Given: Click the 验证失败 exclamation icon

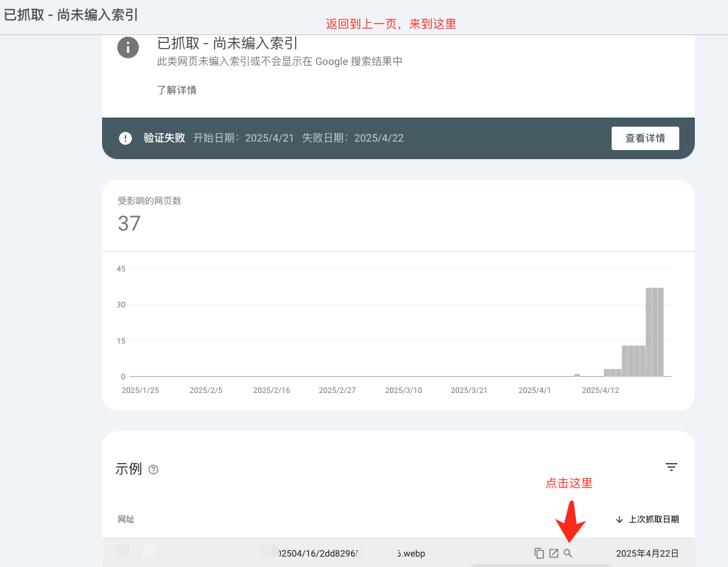Looking at the screenshot, I should [x=125, y=138].
